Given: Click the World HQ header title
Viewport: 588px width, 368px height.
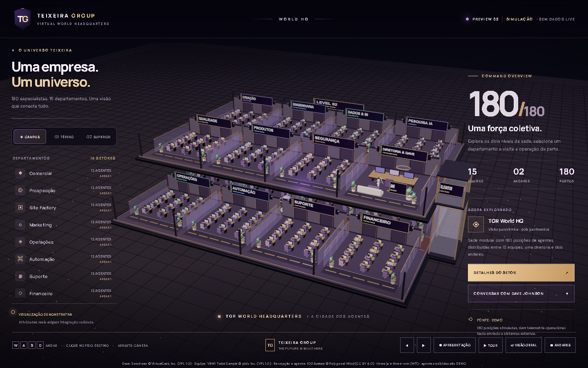Looking at the screenshot, I should pos(294,19).
